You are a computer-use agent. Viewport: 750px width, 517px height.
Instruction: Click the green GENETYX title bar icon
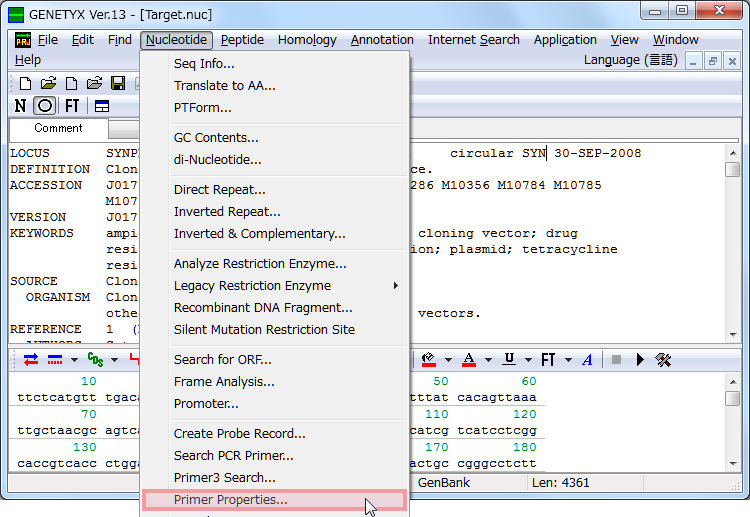[x=16, y=14]
